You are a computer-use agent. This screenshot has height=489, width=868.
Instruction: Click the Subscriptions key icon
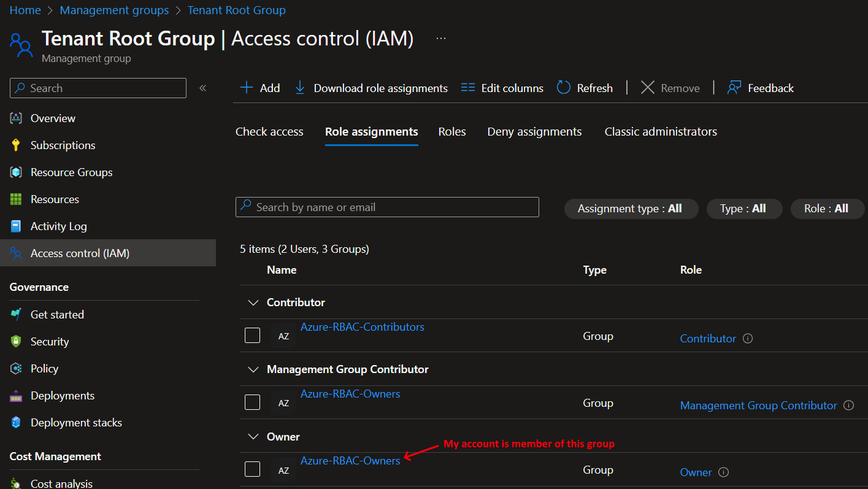coord(16,145)
